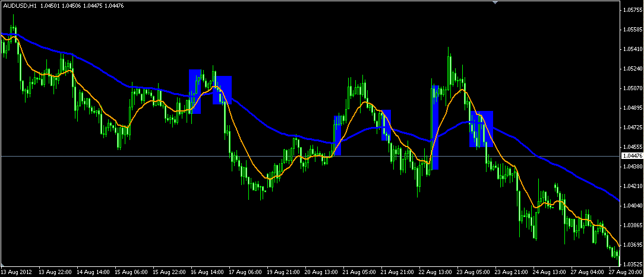Click time axis label 21 Aug 05:00
644x277 pixels.
pos(359,272)
